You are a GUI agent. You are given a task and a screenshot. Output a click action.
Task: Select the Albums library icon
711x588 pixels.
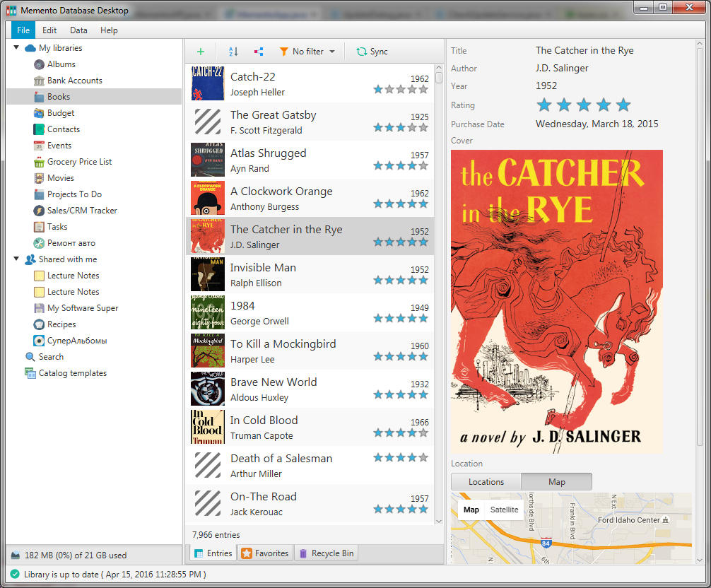(x=40, y=64)
